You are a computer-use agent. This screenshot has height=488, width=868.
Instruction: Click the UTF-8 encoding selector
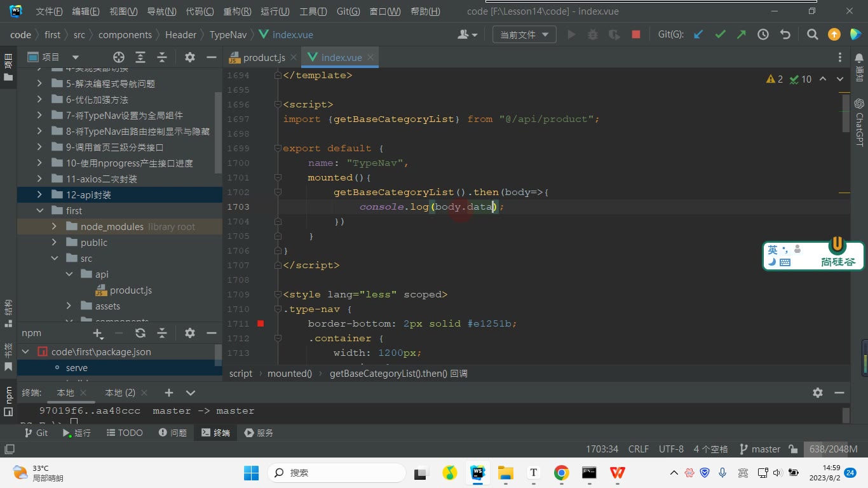[x=671, y=449]
